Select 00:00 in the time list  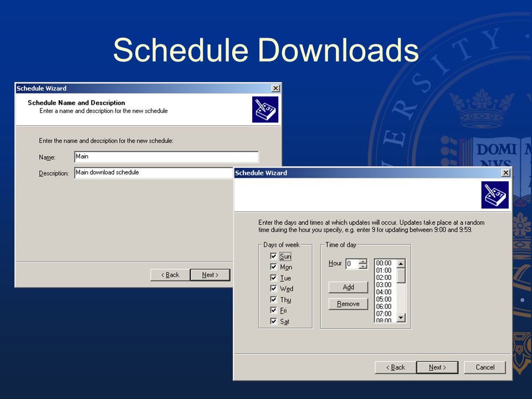[383, 263]
